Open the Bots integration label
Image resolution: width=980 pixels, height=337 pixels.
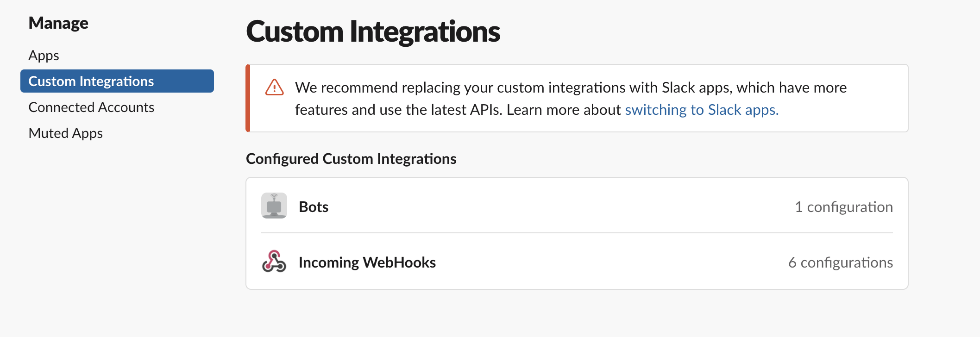pos(314,206)
